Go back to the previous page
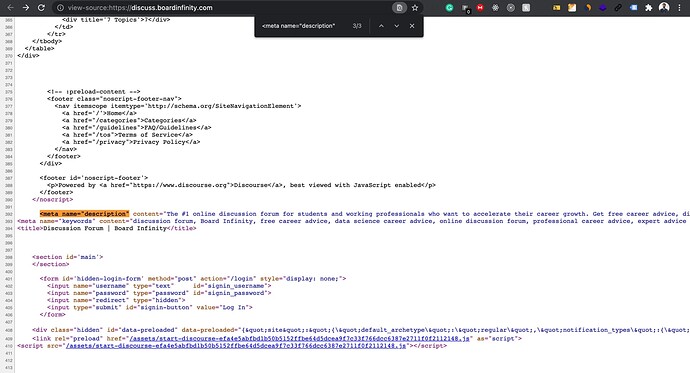The height and width of the screenshot is (373, 690). 10,7
